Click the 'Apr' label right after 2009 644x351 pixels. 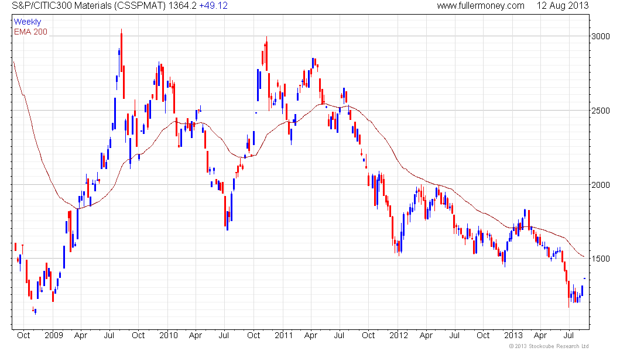(x=81, y=335)
